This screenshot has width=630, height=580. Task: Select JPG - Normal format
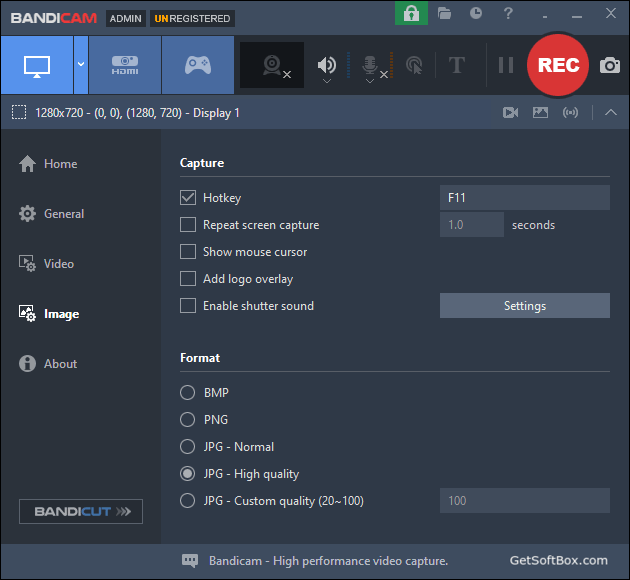[188, 447]
